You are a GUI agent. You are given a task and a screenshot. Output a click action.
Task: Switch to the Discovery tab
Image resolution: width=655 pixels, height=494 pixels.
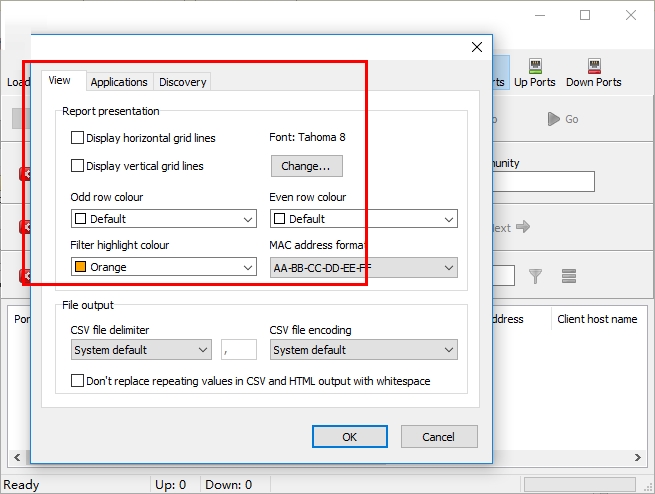coord(183,82)
